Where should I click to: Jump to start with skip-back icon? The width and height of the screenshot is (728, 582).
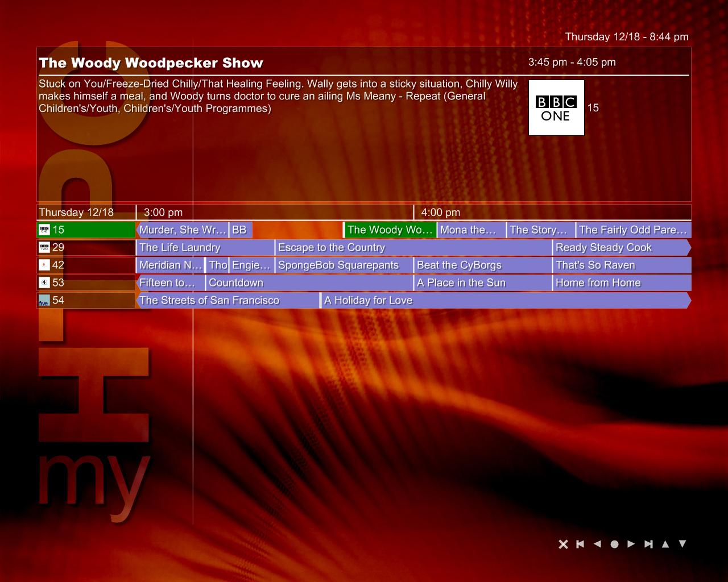click(580, 544)
